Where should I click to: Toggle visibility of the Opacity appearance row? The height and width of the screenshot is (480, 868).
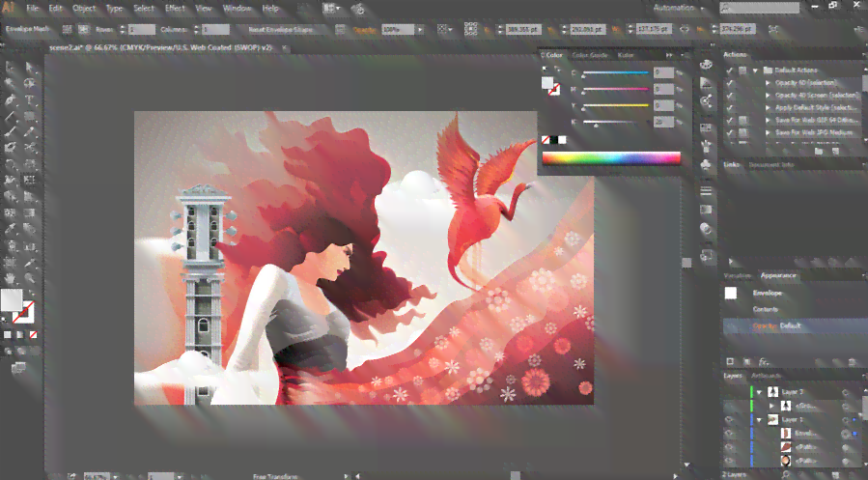click(x=731, y=326)
